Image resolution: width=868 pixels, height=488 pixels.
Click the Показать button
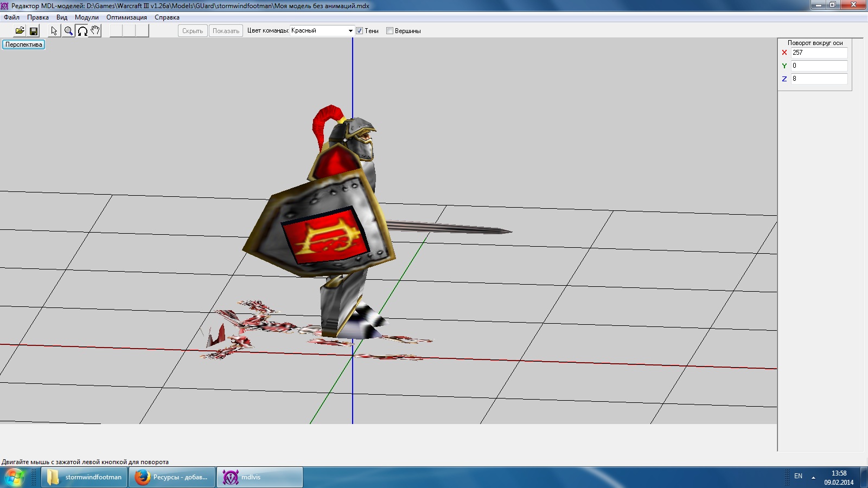coord(226,31)
